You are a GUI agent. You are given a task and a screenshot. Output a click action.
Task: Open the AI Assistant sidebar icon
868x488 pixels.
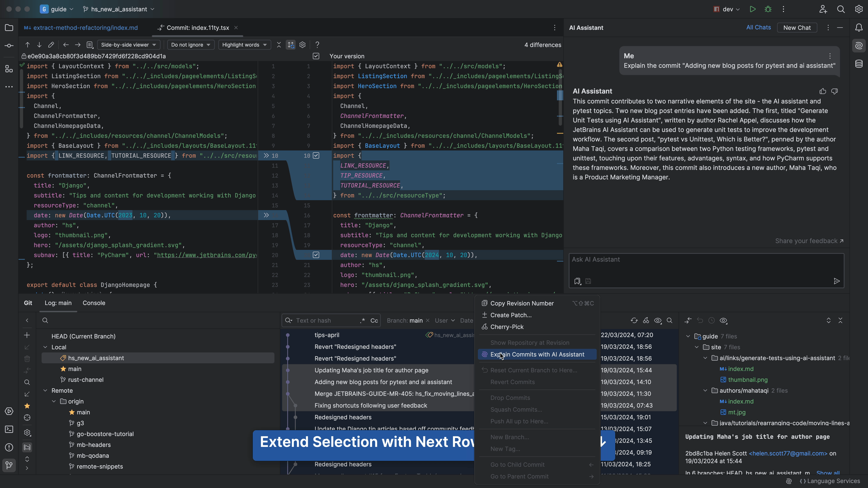[859, 45]
